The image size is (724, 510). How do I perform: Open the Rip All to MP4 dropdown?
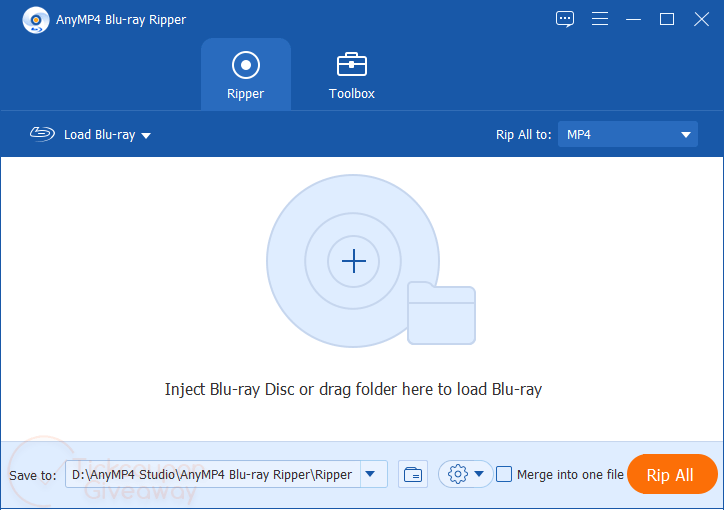click(627, 134)
